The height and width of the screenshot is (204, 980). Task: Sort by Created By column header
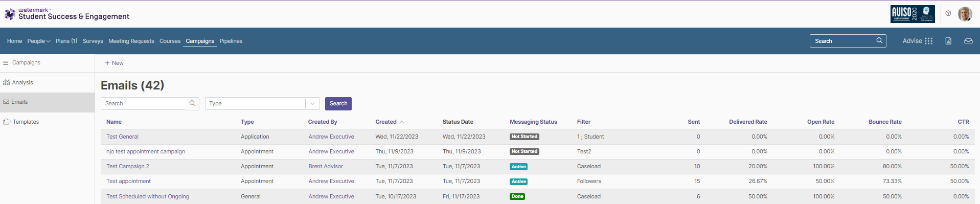click(x=323, y=122)
